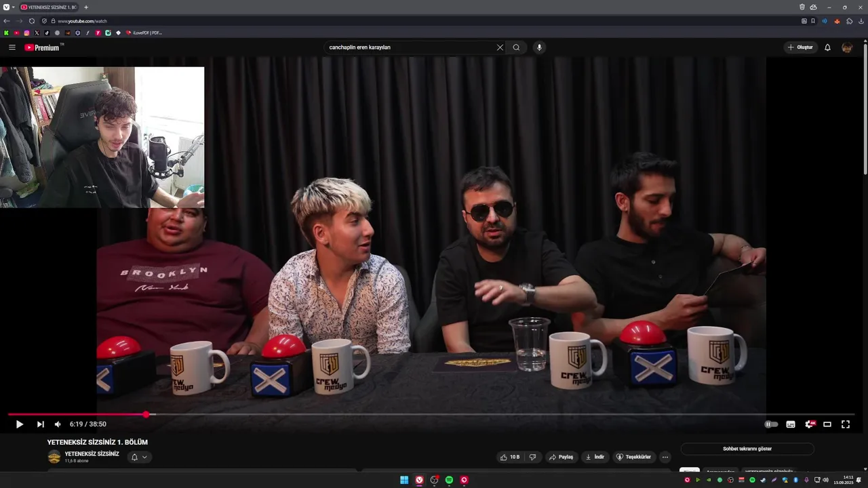
Task: Mute the video volume speaker icon
Action: click(58, 424)
